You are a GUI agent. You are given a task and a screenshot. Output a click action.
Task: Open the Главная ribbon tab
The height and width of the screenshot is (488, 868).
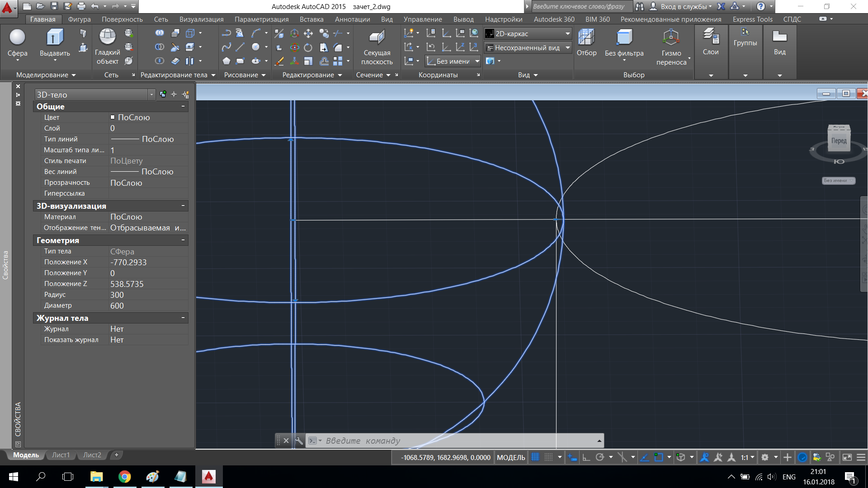43,19
